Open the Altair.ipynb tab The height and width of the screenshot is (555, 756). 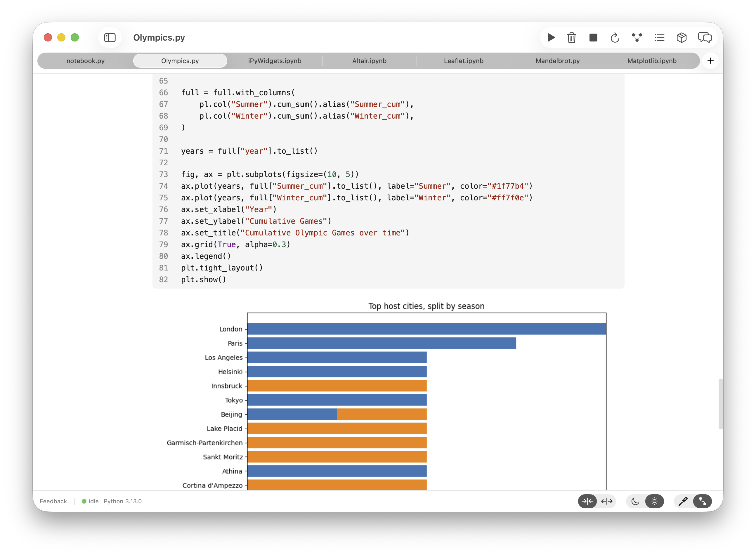coord(369,61)
